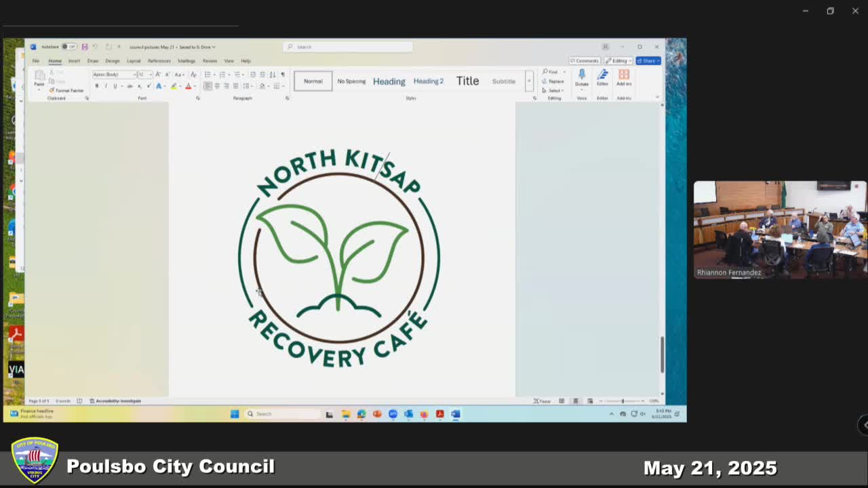
Task: Open the Mailings tab
Action: click(x=186, y=61)
